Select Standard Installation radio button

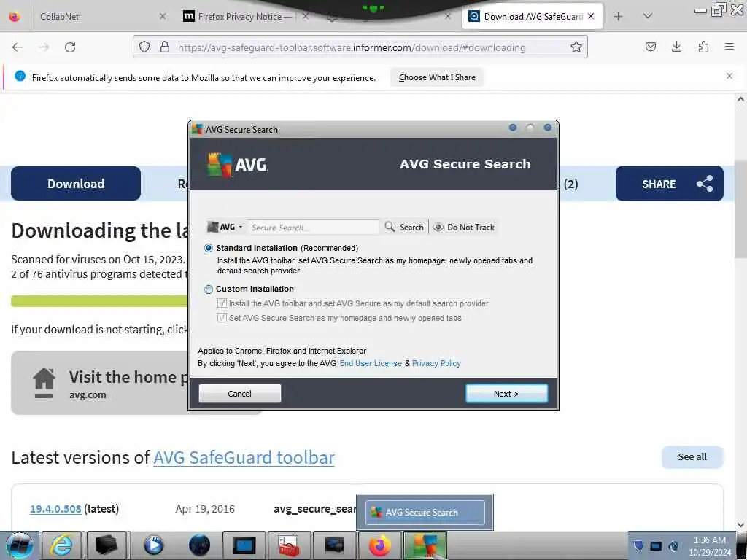tap(208, 248)
